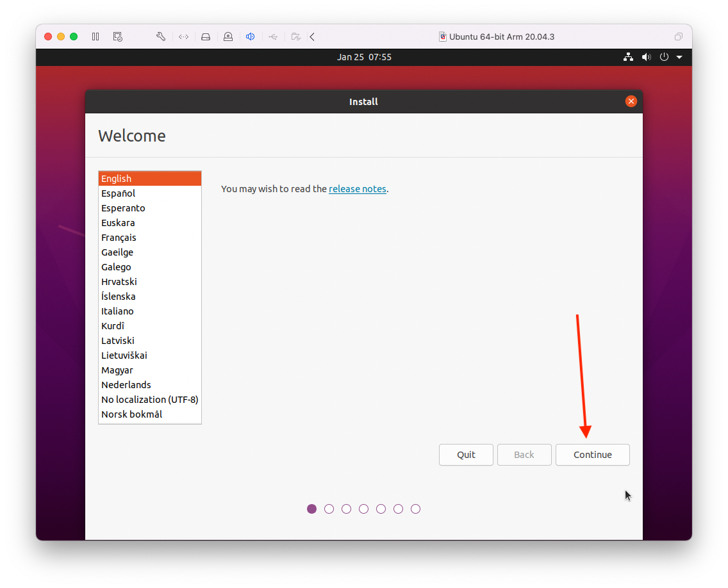Close the Install window
This screenshot has height=588, width=728.
[631, 101]
